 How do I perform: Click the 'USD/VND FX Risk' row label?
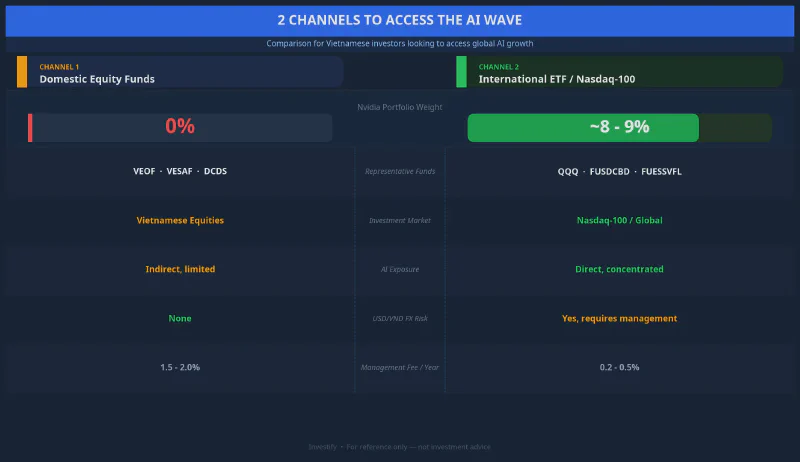coord(400,318)
